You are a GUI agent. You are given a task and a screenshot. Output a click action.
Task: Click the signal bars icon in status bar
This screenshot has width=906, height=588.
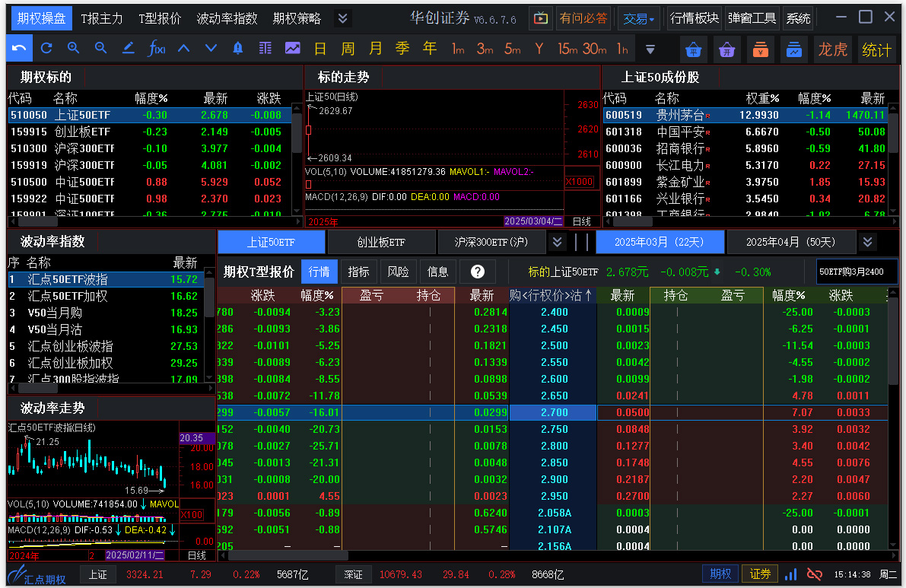click(x=791, y=574)
